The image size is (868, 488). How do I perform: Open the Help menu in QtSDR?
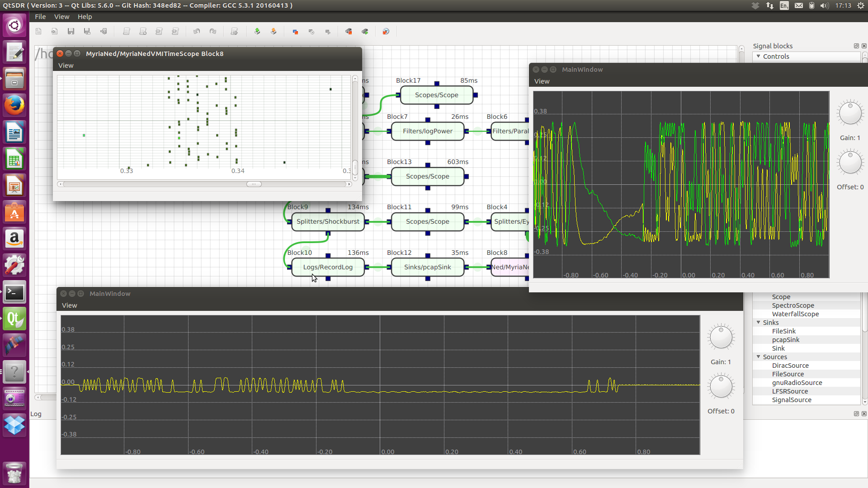pyautogui.click(x=85, y=17)
